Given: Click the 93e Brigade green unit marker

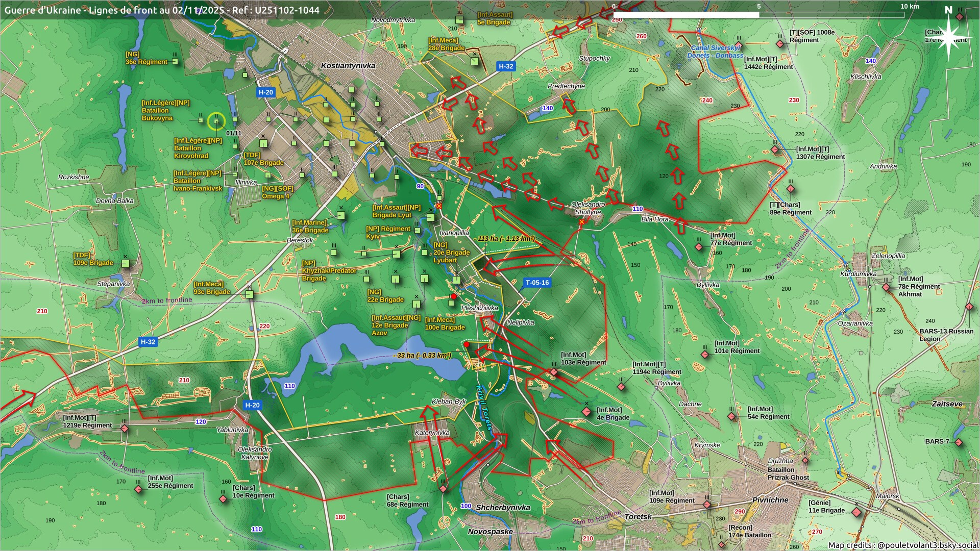Looking at the screenshot, I should 249,294.
